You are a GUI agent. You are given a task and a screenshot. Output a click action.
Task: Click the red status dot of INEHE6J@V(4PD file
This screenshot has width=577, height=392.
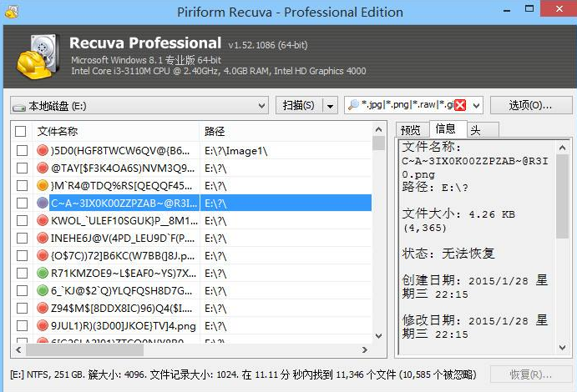point(43,238)
